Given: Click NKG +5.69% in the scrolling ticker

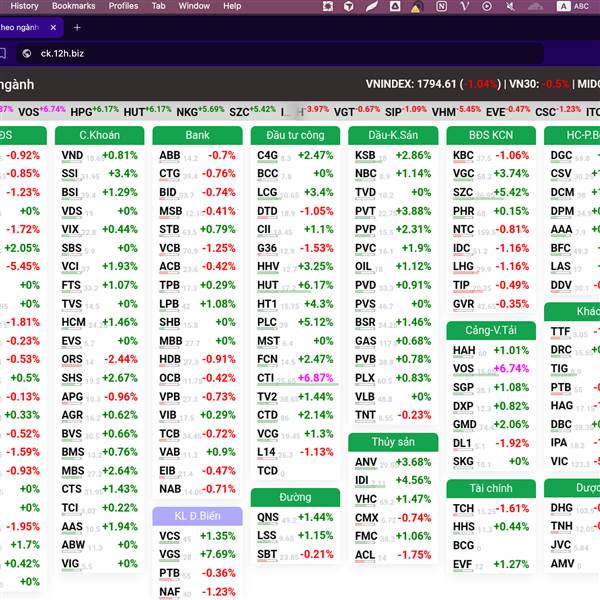Looking at the screenshot, I should coord(200,111).
